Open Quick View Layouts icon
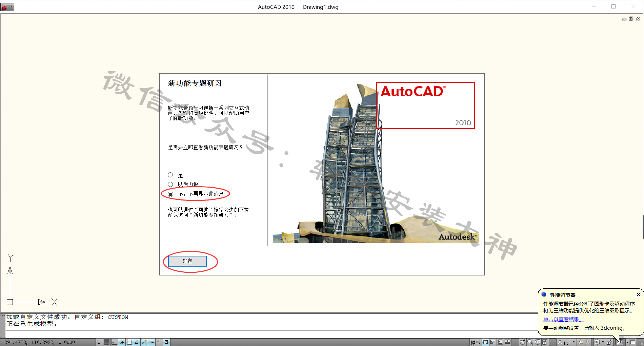This screenshot has height=346, width=644. click(500, 342)
